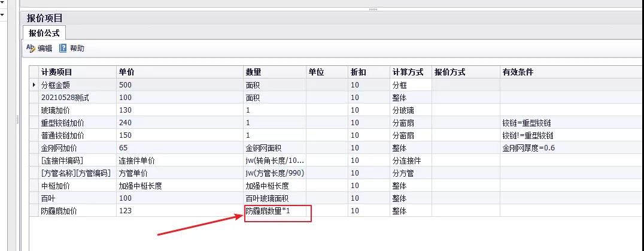Click the topmost dropdown arrow in left panel
Screen dimensions: 644x251
pos(2,2)
